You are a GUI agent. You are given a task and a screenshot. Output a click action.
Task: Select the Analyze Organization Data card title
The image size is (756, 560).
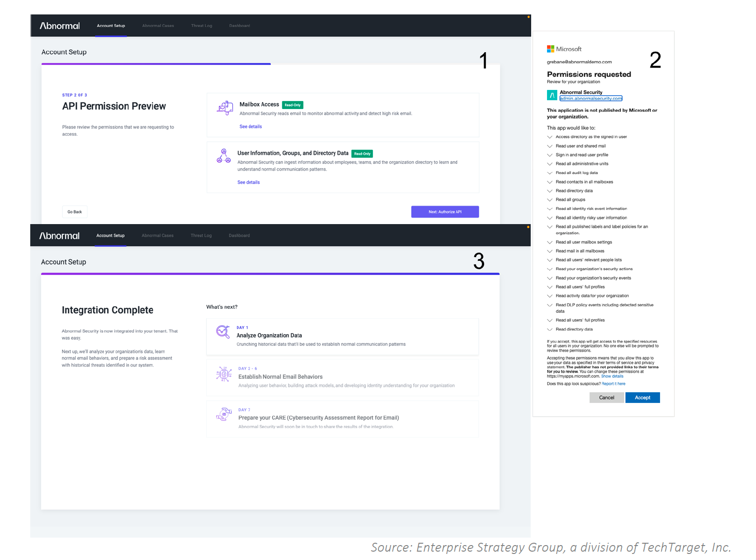pos(269,335)
